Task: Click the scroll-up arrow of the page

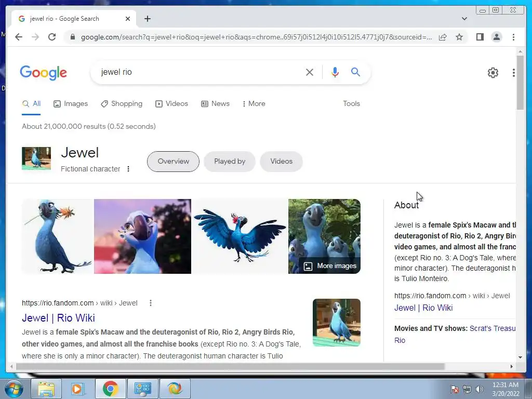Action: (x=520, y=51)
